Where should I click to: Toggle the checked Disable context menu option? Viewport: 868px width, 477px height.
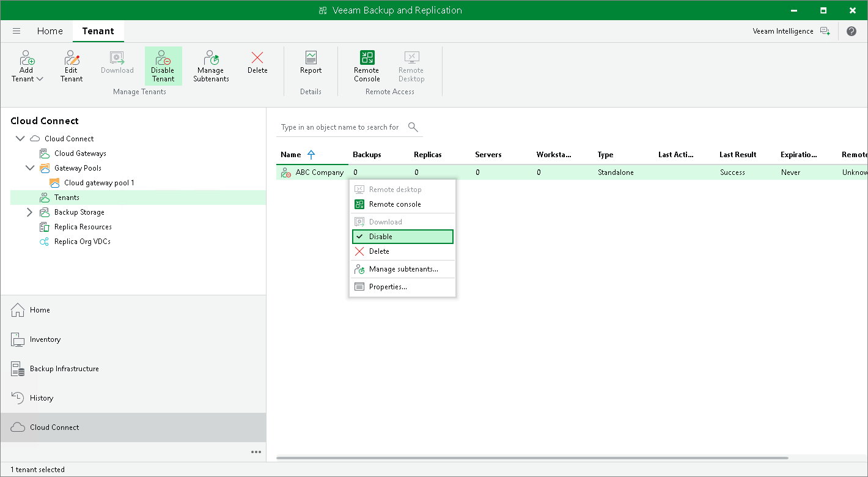[x=403, y=237]
